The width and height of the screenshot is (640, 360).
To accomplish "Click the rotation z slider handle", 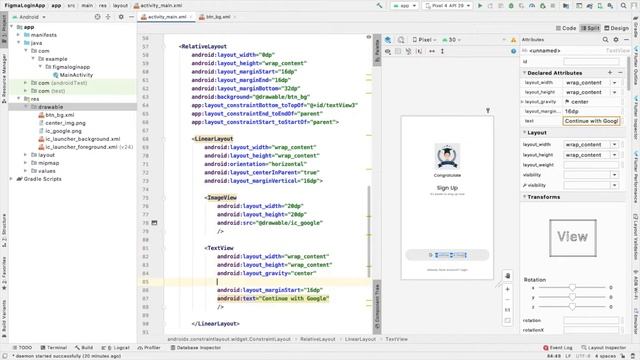I will (572, 307).
